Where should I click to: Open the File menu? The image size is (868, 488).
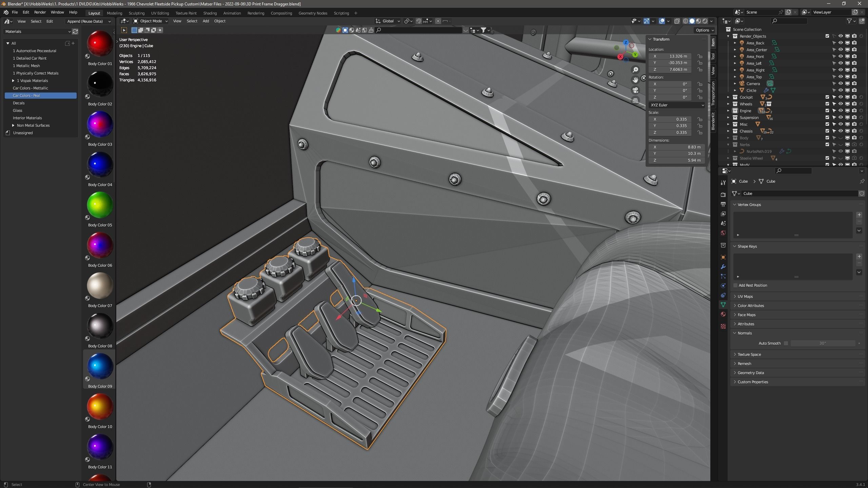15,12
